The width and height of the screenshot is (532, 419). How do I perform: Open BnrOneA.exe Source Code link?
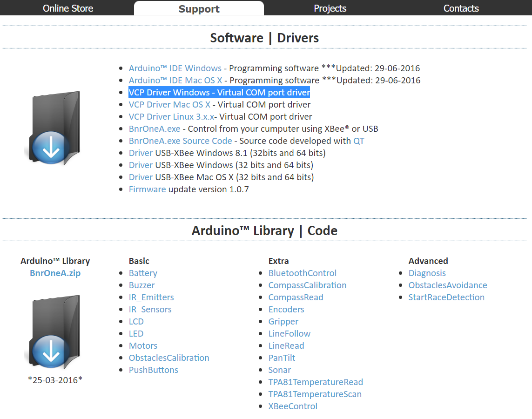(180, 141)
